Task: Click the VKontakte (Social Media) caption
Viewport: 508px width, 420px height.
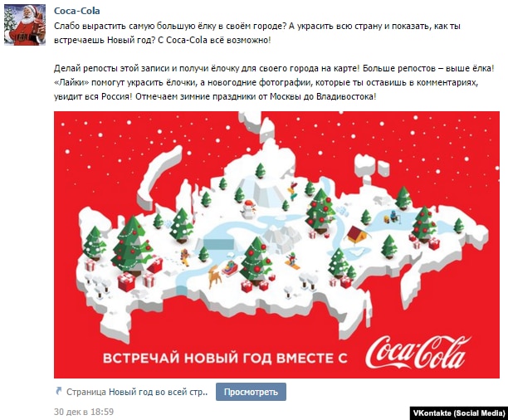Action: point(459,413)
